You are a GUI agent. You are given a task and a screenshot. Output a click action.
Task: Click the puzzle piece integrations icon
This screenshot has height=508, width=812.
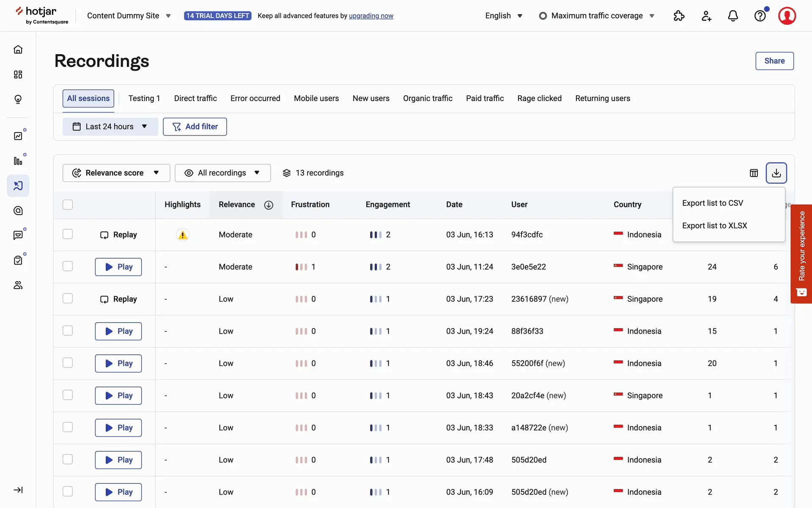point(679,16)
